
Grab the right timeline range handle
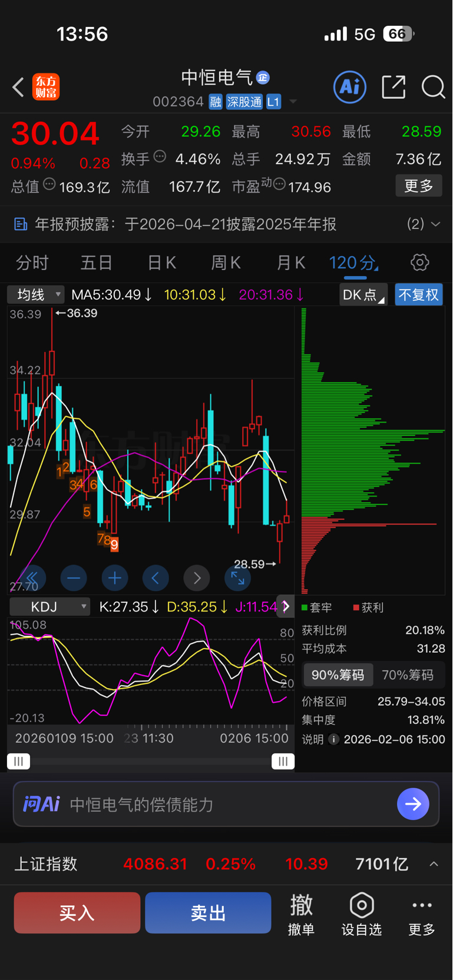click(x=283, y=761)
